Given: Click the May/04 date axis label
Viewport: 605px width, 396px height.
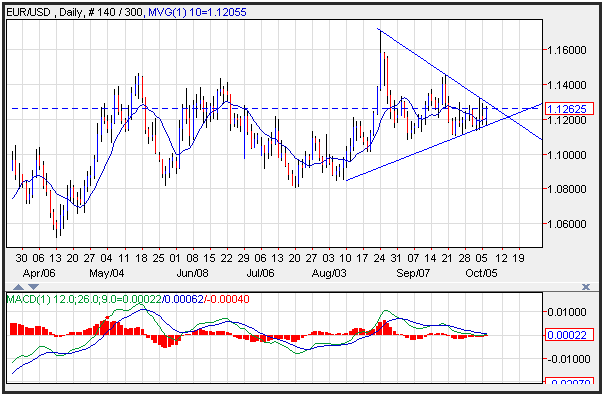Looking at the screenshot, I should pyautogui.click(x=107, y=273).
